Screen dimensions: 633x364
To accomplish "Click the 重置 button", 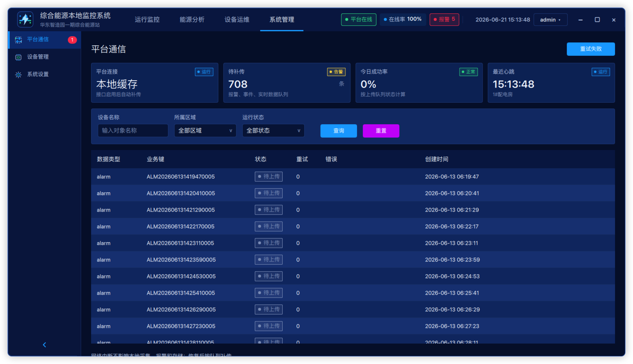I will pos(381,131).
